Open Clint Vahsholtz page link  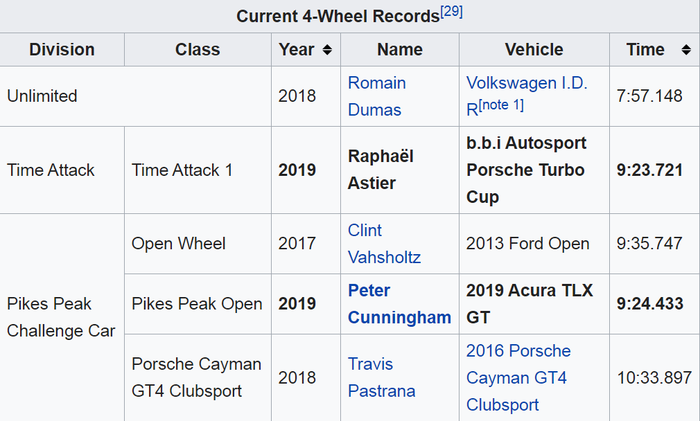[384, 244]
